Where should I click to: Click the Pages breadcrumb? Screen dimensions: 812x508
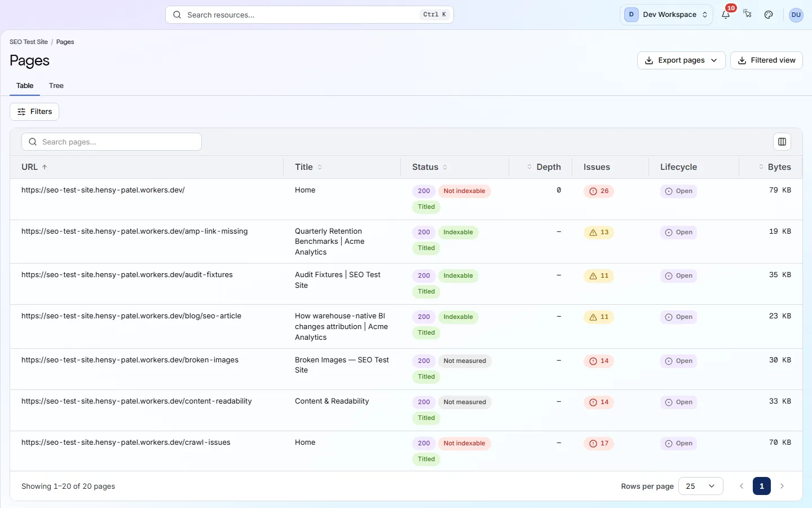point(65,42)
